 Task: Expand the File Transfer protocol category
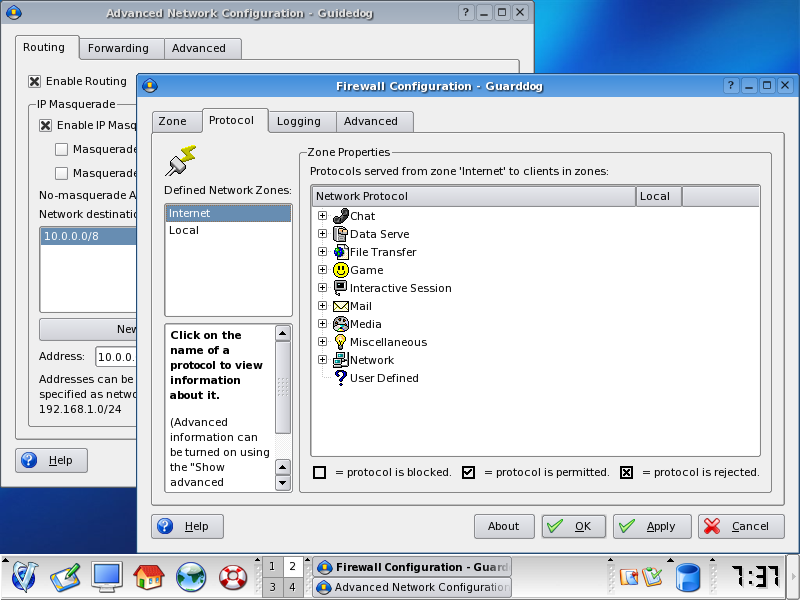(322, 252)
